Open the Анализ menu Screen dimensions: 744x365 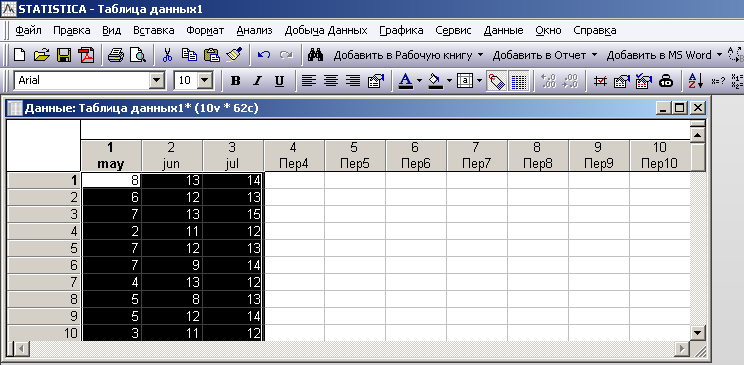tap(254, 30)
